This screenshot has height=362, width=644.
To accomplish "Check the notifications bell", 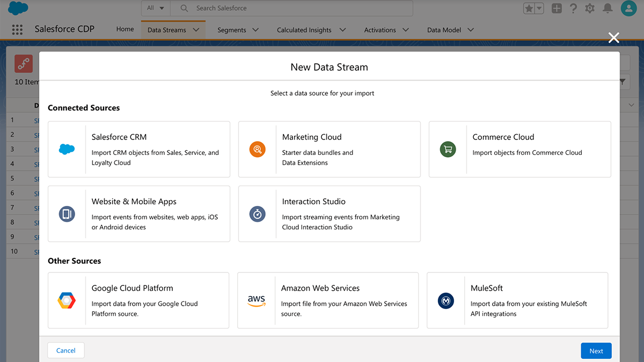I will click(607, 8).
